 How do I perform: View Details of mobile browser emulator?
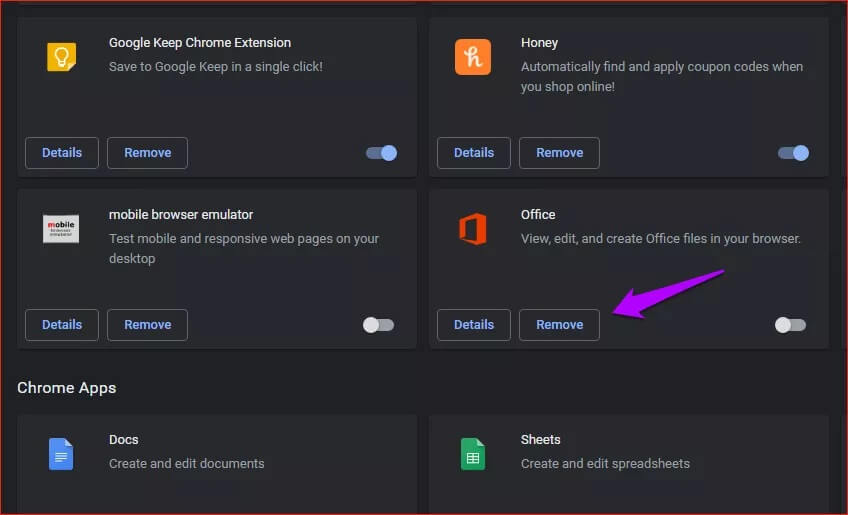click(x=62, y=325)
